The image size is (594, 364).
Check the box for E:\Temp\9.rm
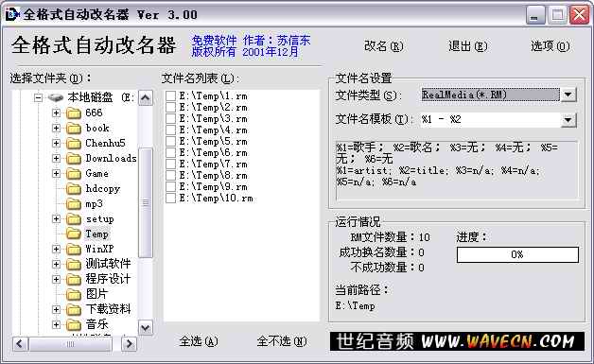tap(171, 187)
